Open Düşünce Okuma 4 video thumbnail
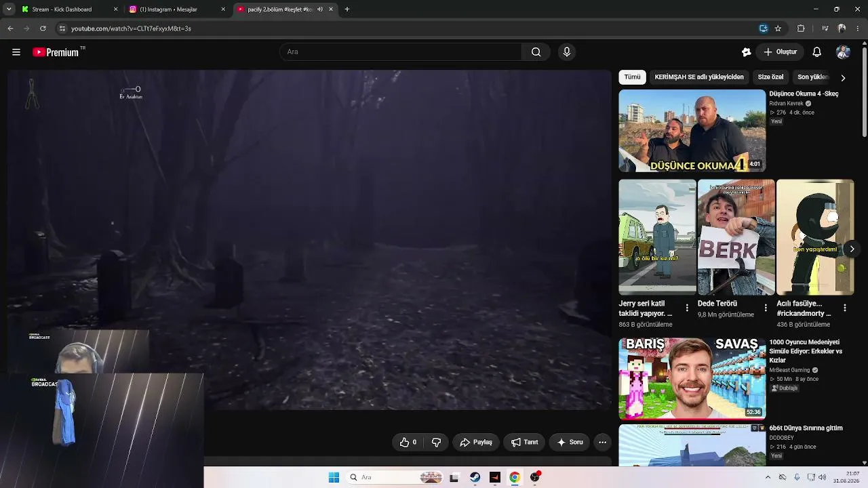This screenshot has height=488, width=868. [x=692, y=131]
